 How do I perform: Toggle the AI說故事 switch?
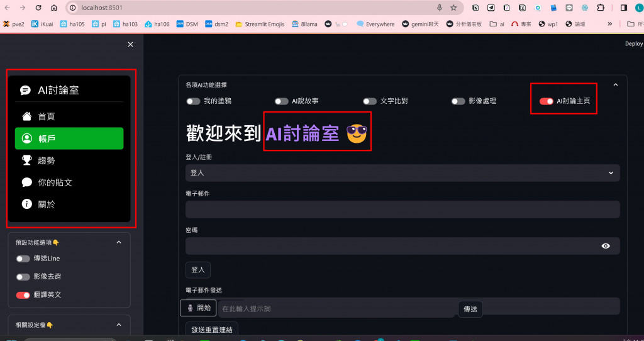pyautogui.click(x=281, y=101)
